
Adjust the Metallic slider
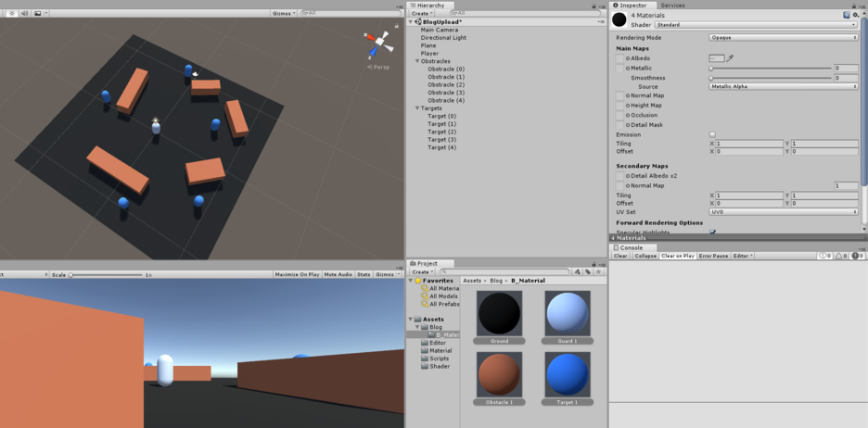pos(771,68)
